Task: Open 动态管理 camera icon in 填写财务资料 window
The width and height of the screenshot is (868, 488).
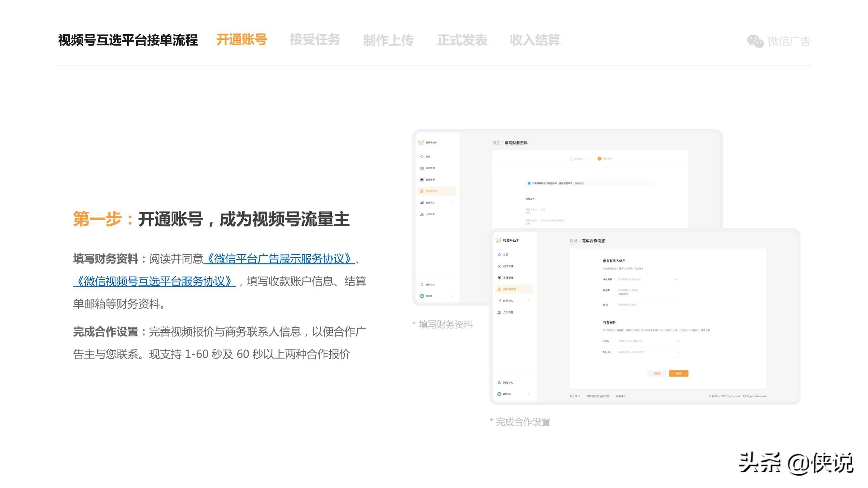Action: [x=422, y=168]
